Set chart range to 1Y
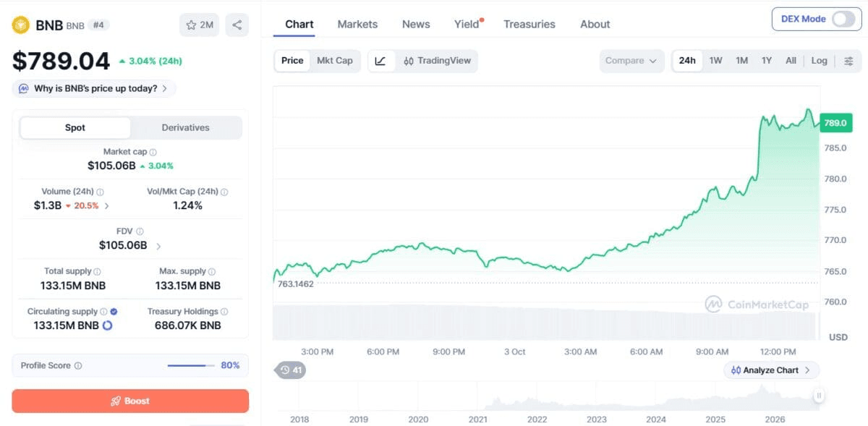Image resolution: width=868 pixels, height=426 pixels. (x=767, y=61)
